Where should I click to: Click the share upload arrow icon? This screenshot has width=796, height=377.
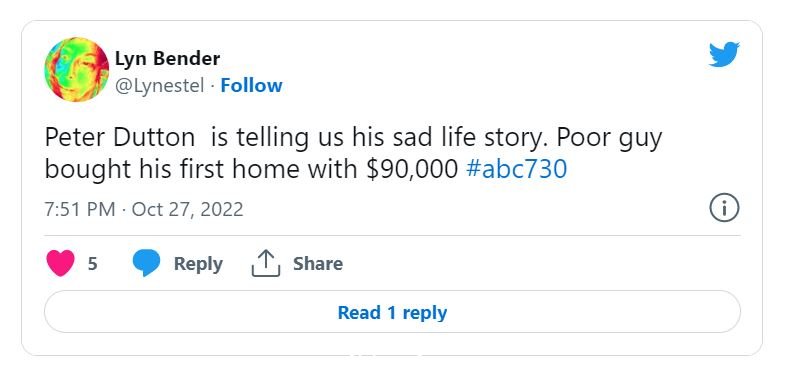tap(266, 263)
